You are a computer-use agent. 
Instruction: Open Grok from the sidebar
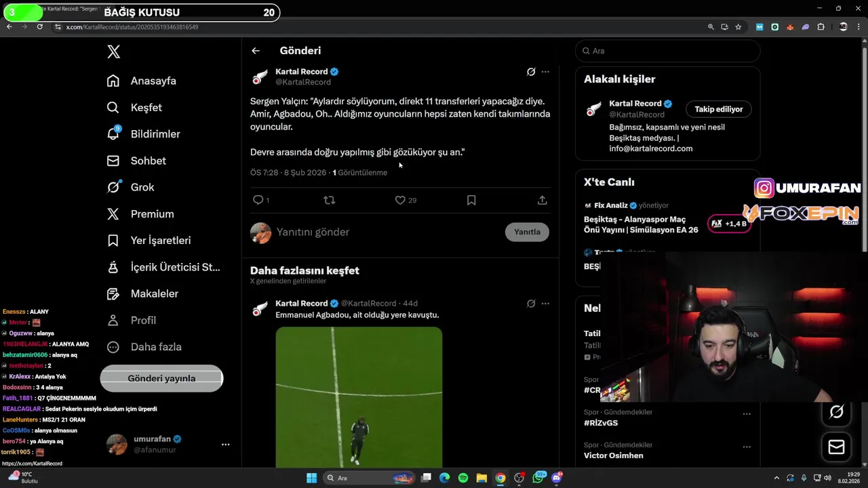[x=131, y=187]
